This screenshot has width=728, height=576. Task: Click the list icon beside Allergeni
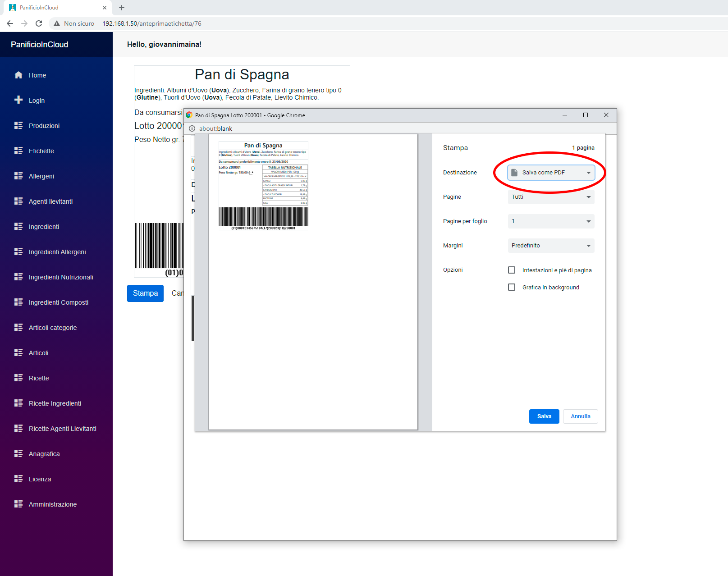[18, 176]
